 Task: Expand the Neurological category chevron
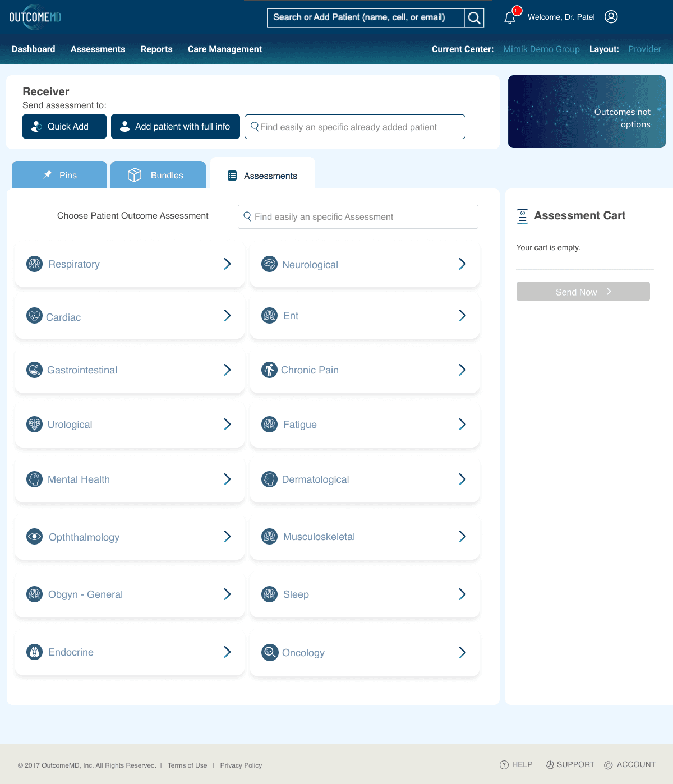tap(463, 264)
